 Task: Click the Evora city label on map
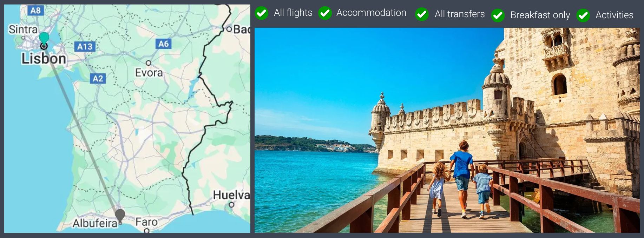click(x=149, y=73)
